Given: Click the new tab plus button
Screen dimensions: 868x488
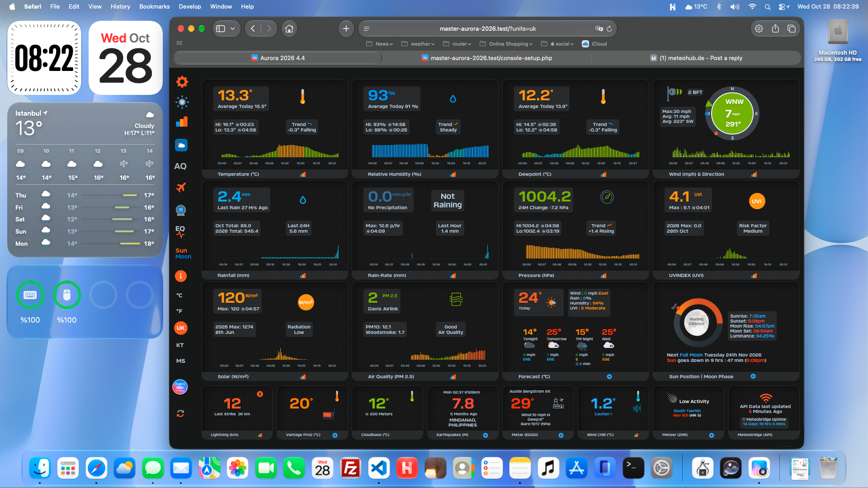Looking at the screenshot, I should 346,28.
